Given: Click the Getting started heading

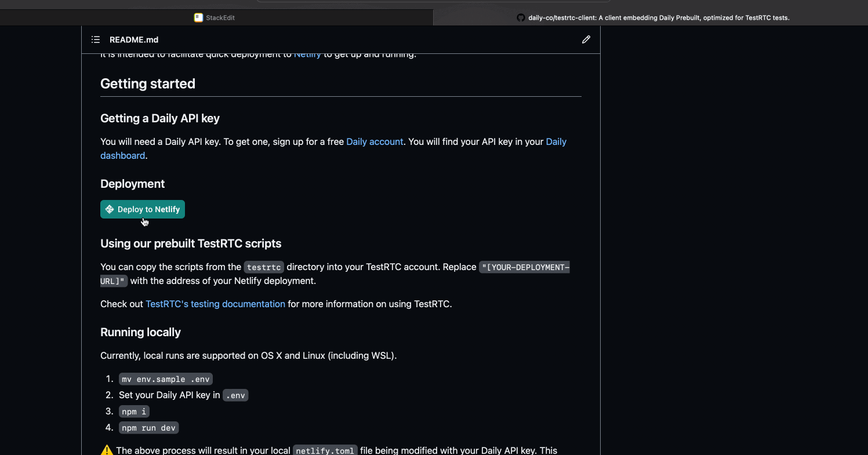Looking at the screenshot, I should pyautogui.click(x=148, y=83).
